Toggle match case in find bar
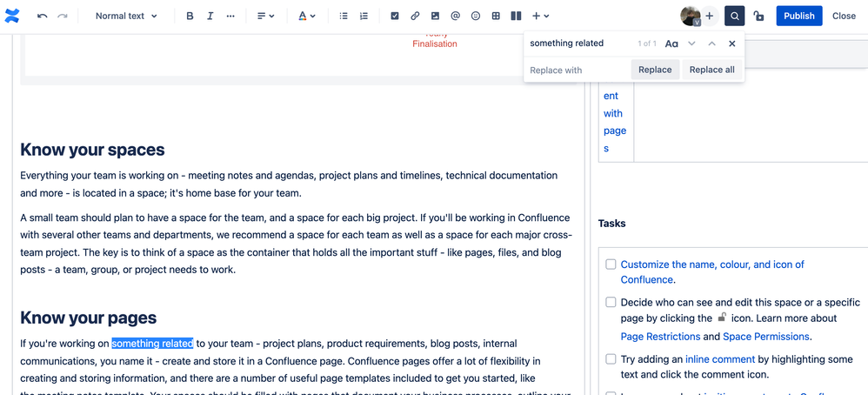 (x=671, y=44)
